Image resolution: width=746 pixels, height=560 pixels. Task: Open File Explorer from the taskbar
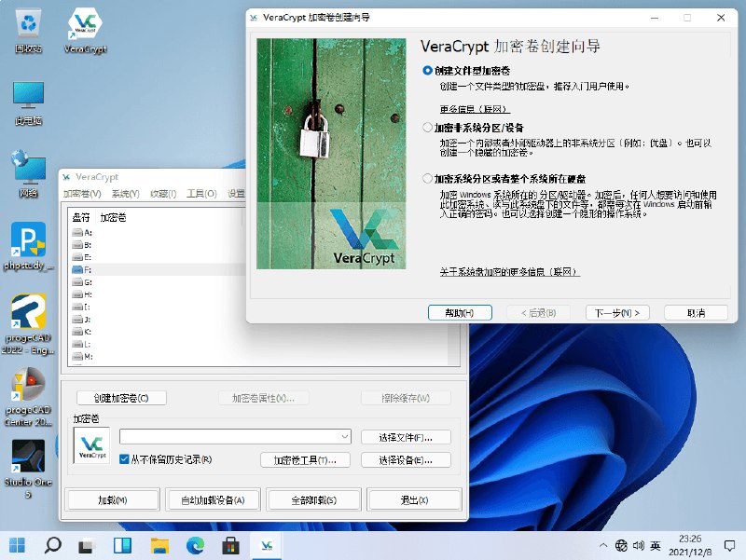159,545
